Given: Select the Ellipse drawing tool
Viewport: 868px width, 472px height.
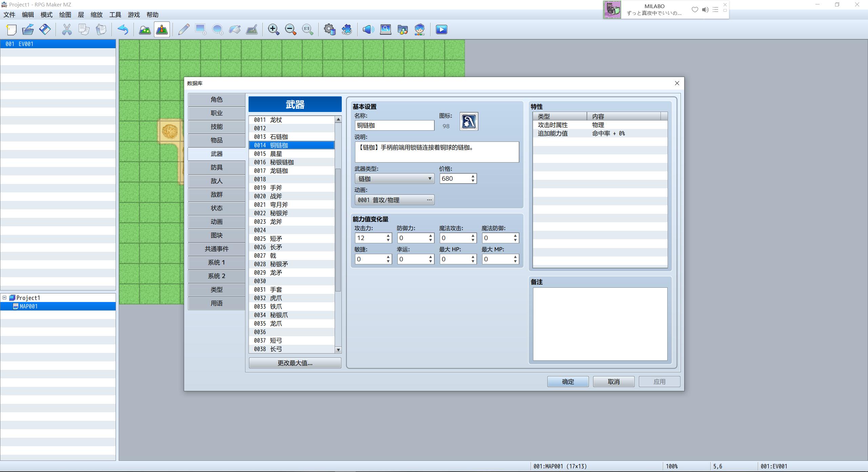Looking at the screenshot, I should tap(217, 30).
